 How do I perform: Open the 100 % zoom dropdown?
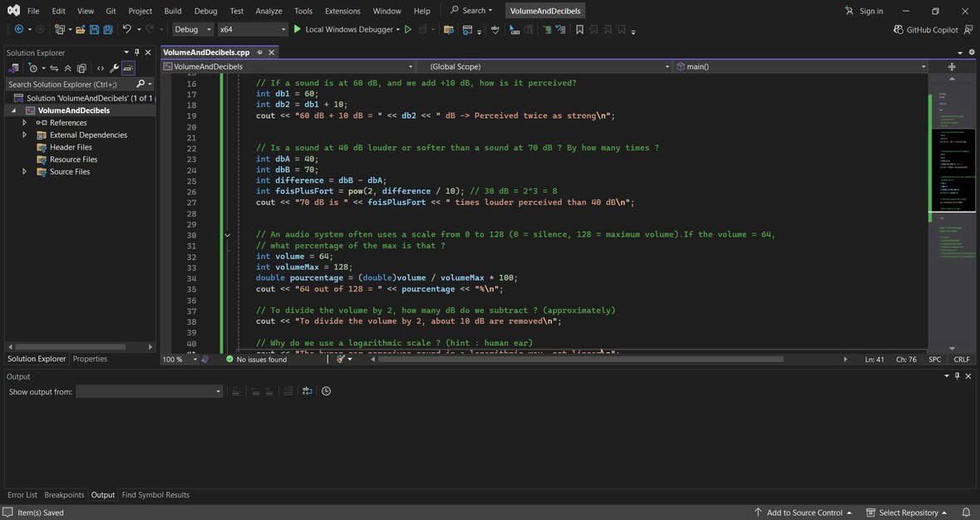pos(180,359)
